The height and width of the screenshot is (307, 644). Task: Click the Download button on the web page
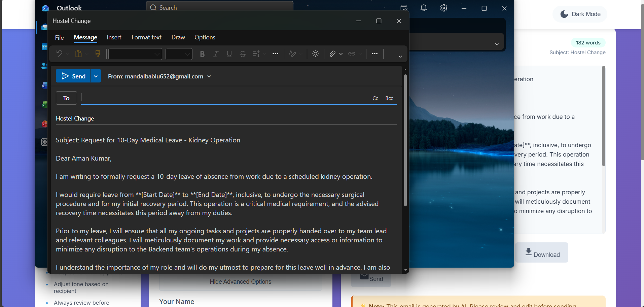[542, 252]
